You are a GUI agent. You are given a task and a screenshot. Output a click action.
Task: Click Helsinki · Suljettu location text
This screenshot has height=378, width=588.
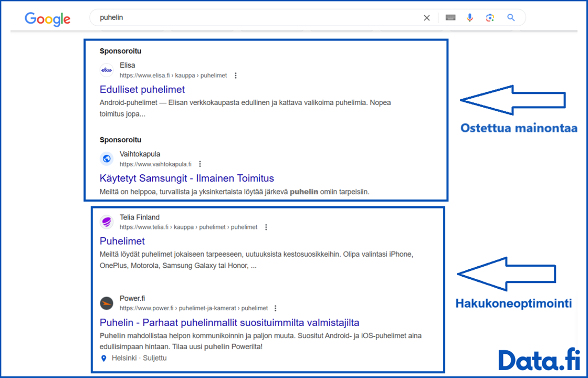click(x=139, y=358)
